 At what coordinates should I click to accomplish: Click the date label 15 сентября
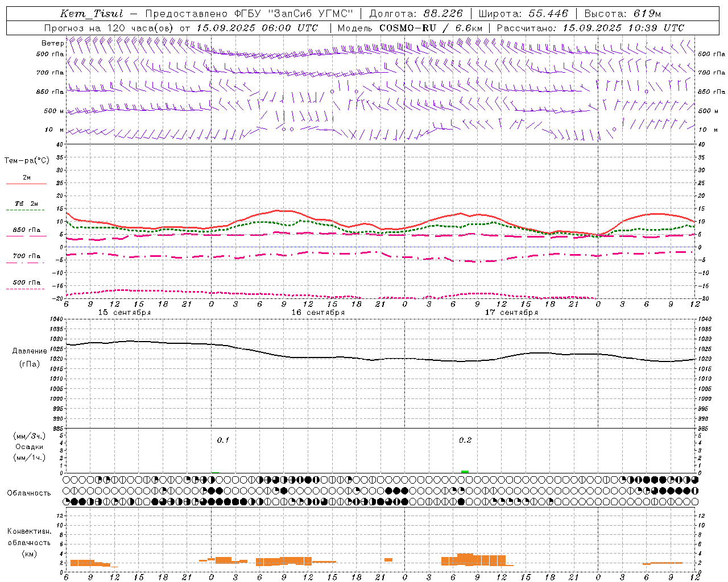click(125, 313)
